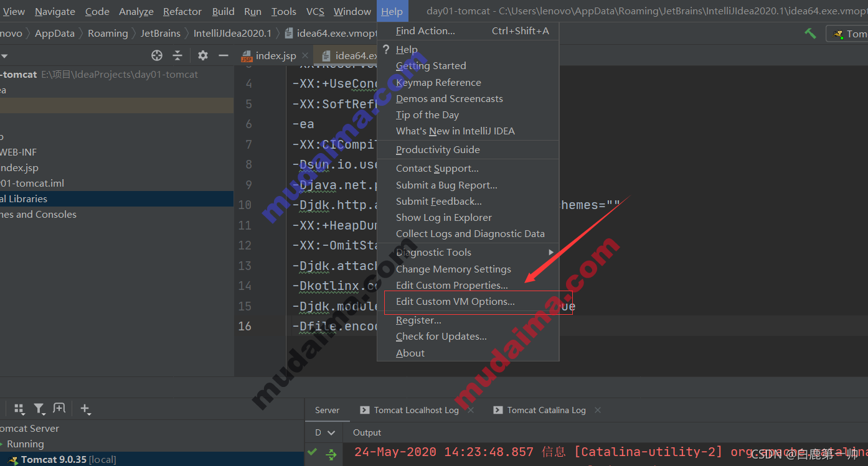Choose Show Log in Explorer

[468, 217]
